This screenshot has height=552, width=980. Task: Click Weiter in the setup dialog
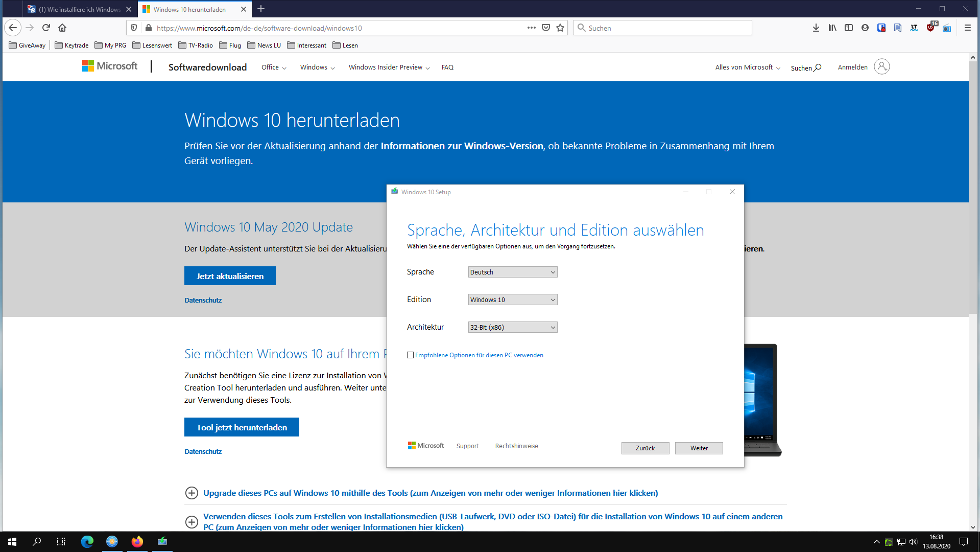pos(699,448)
